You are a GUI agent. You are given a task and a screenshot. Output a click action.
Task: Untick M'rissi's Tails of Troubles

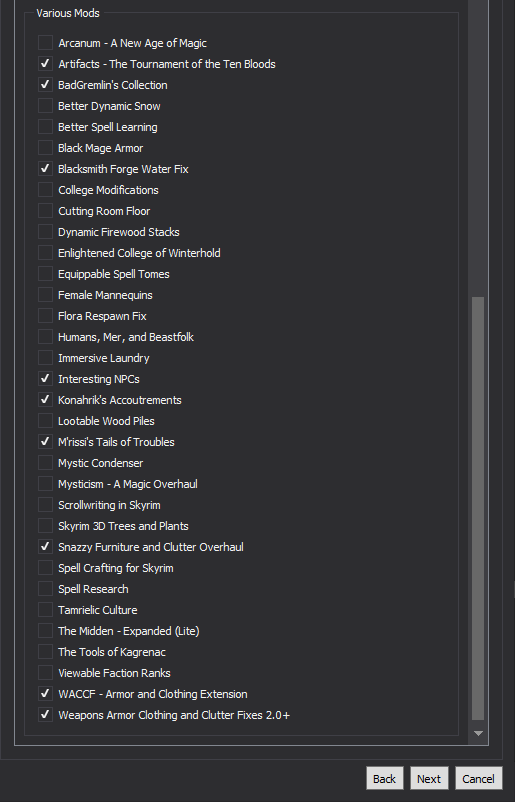(x=46, y=441)
